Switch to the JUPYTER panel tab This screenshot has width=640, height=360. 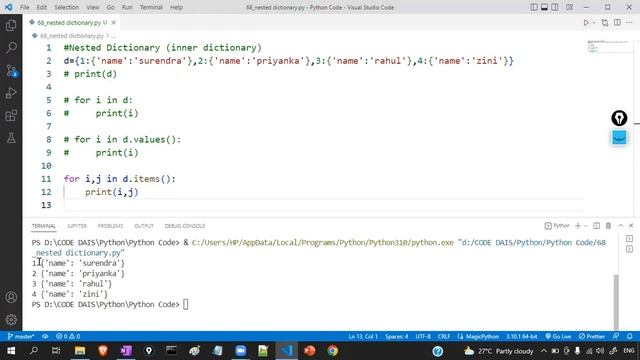click(77, 226)
